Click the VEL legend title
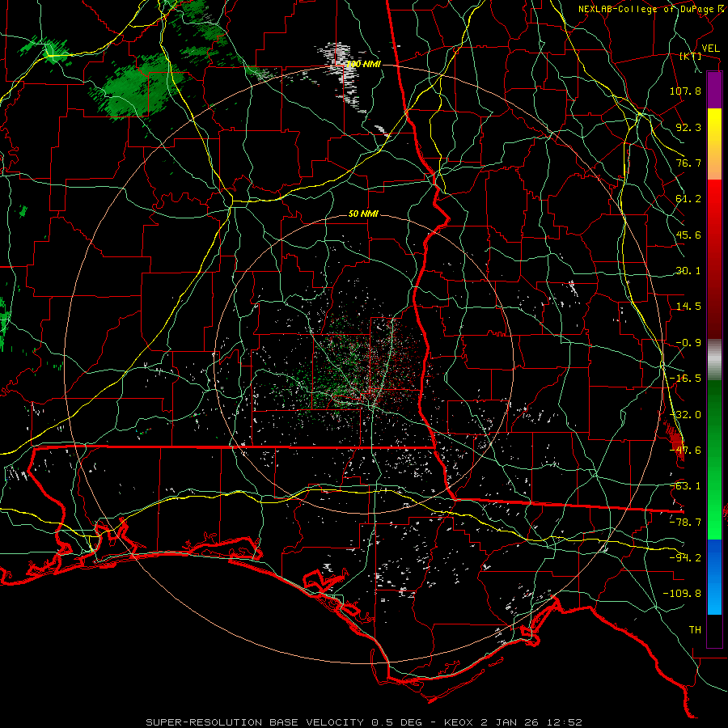Screen dimensions: 728x728 [x=710, y=49]
